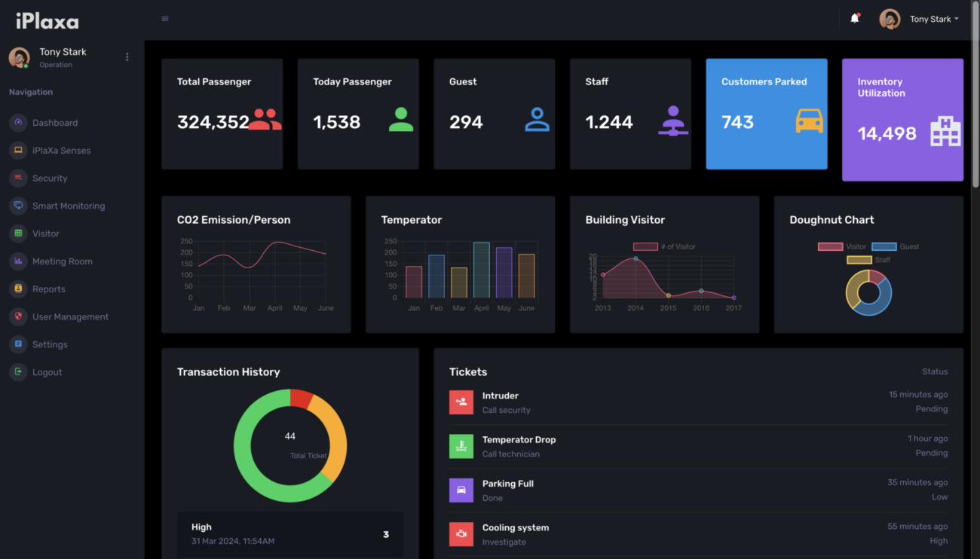Click the page vertical scrollbar
Viewport: 980px width, 559px height.
975,113
